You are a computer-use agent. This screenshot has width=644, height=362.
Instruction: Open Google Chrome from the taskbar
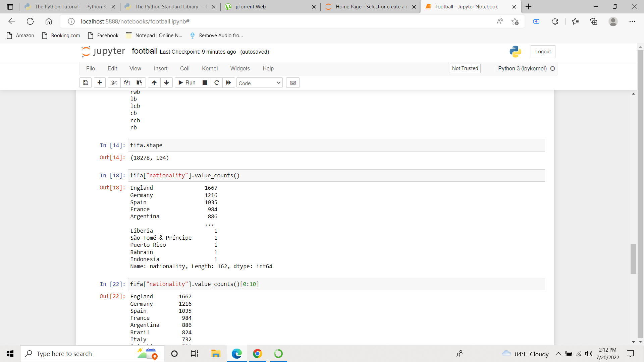point(257,354)
